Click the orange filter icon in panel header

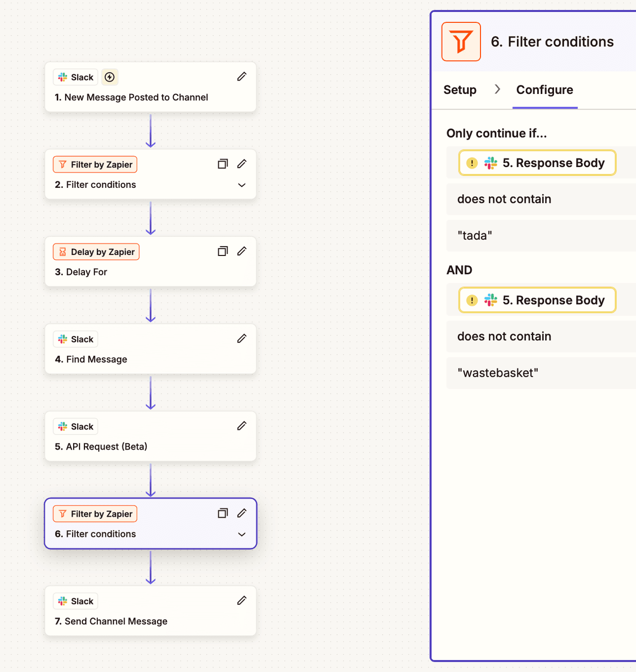[461, 42]
